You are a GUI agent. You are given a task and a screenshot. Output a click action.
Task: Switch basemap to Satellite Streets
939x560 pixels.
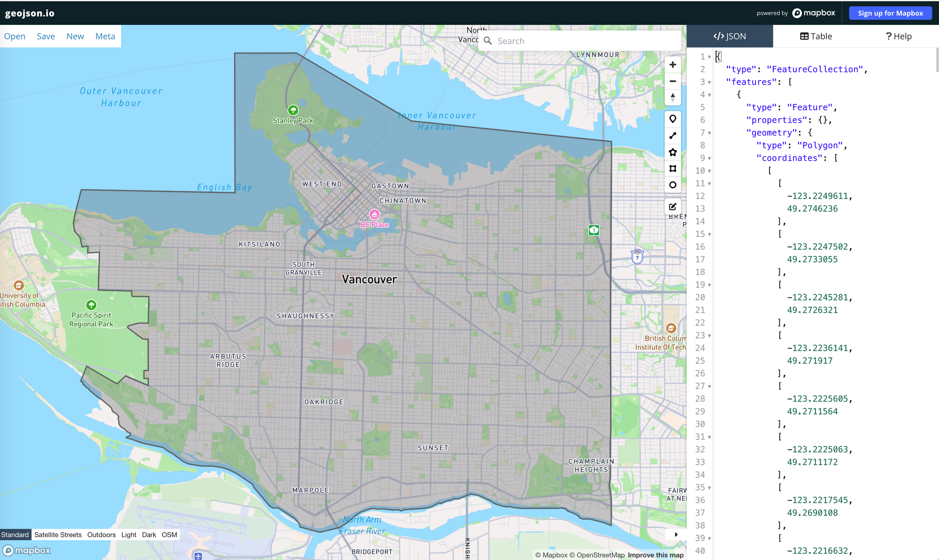click(57, 535)
